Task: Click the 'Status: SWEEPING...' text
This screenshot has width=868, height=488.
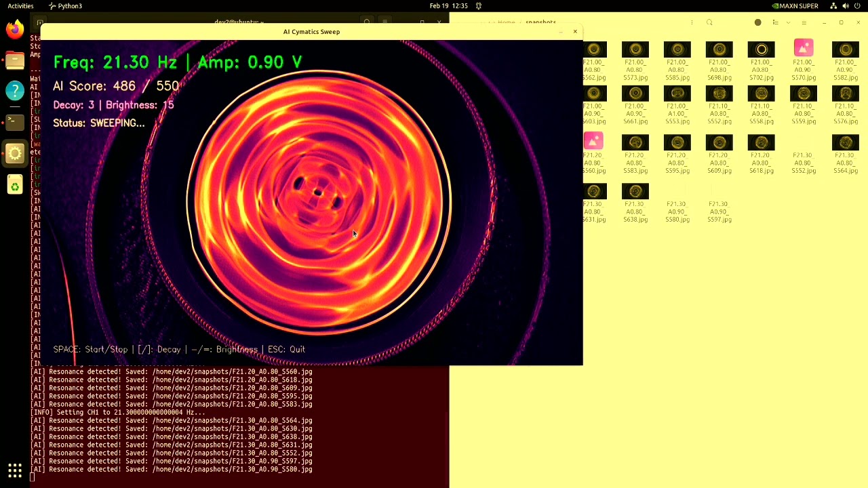Action: pyautogui.click(x=99, y=123)
